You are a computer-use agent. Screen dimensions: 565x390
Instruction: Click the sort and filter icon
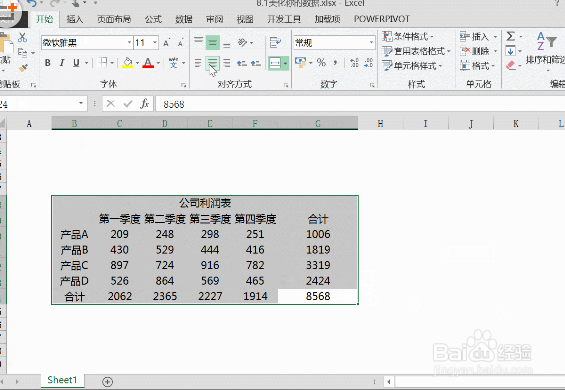click(x=546, y=41)
